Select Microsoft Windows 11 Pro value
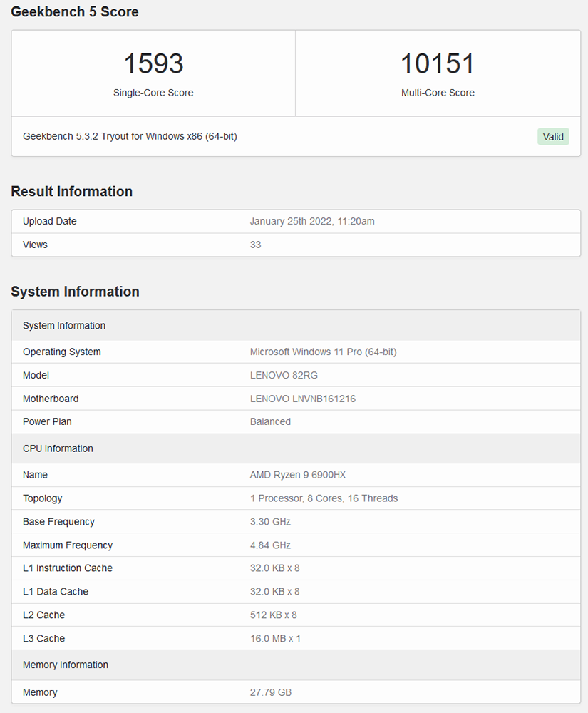 click(x=323, y=352)
